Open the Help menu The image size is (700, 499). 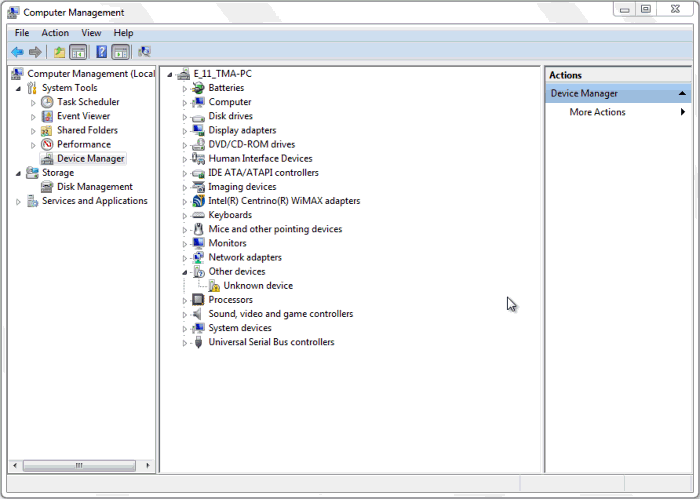coord(123,33)
